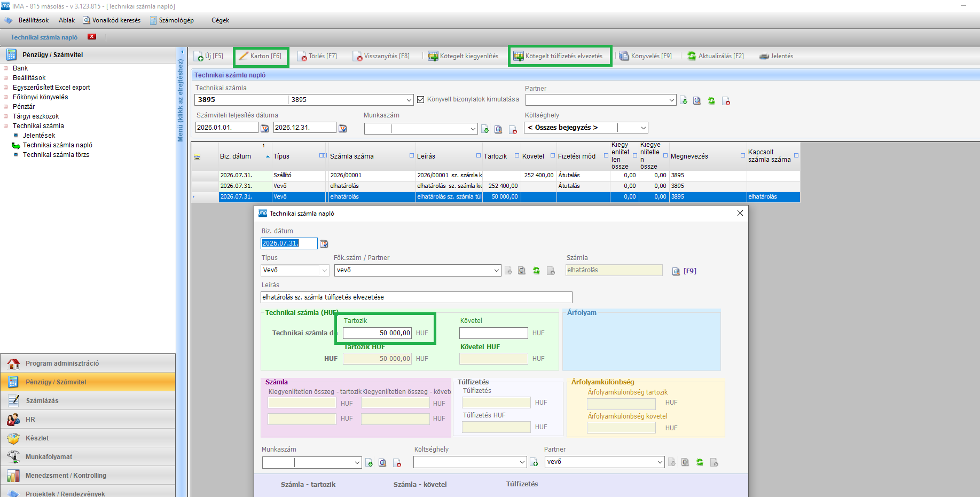This screenshot has width=980, height=497.
Task: Refresh the partner list at the dialog bottom
Action: 700,462
